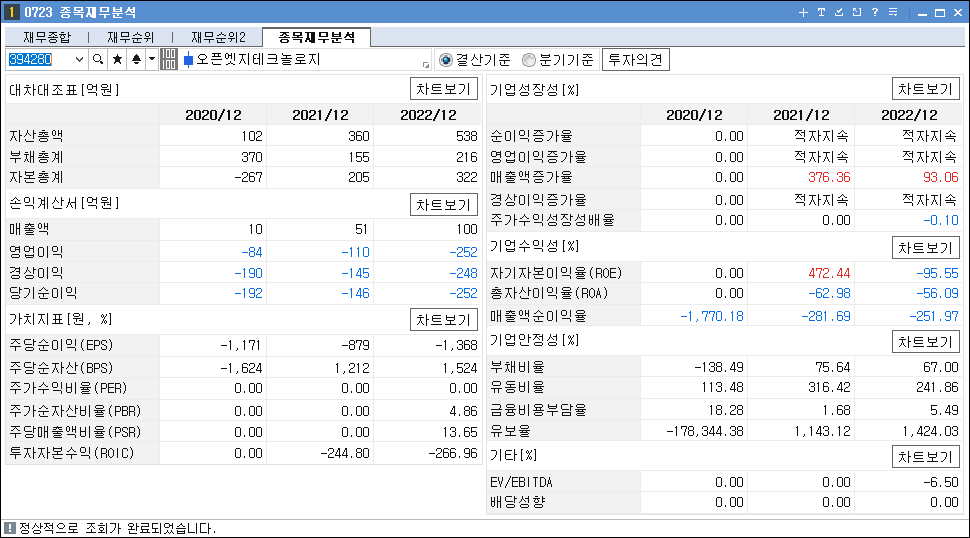Click the 매출액증가율 value 93.06

[940, 177]
